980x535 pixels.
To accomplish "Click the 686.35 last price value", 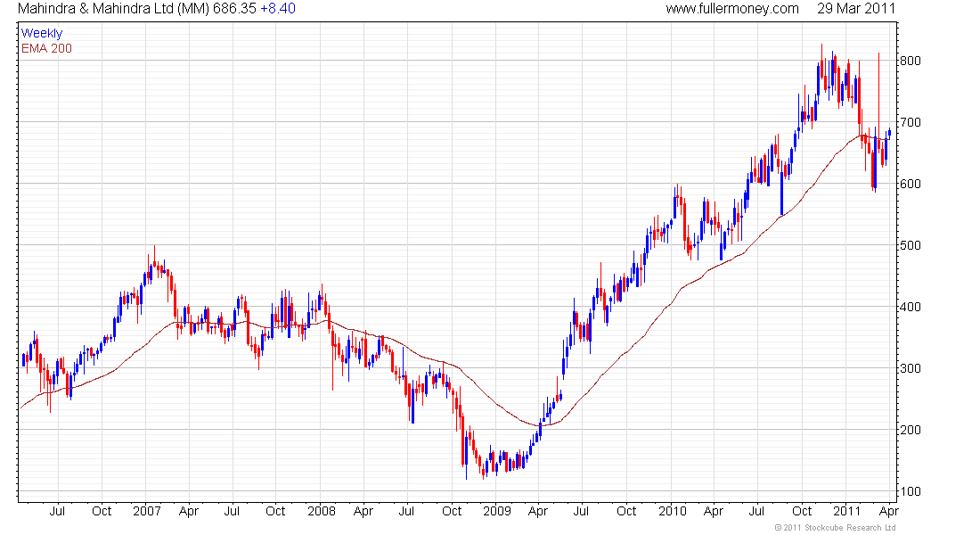I will click(234, 9).
